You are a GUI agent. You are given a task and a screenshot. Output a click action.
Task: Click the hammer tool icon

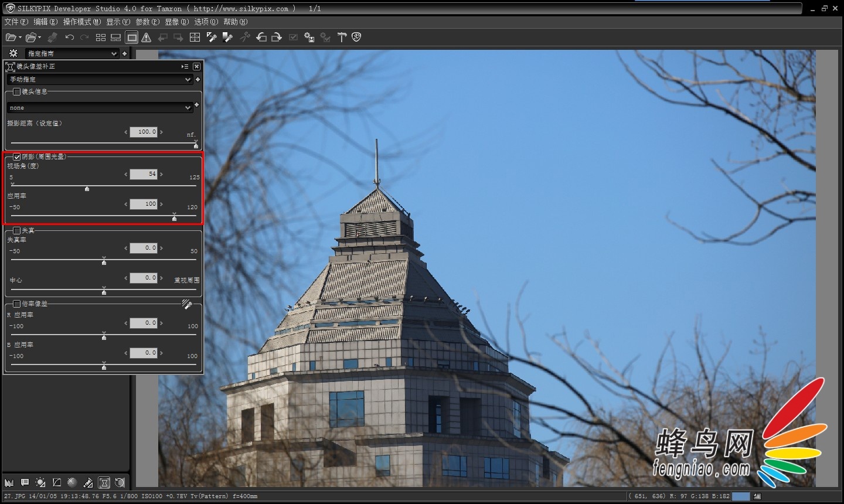click(342, 38)
